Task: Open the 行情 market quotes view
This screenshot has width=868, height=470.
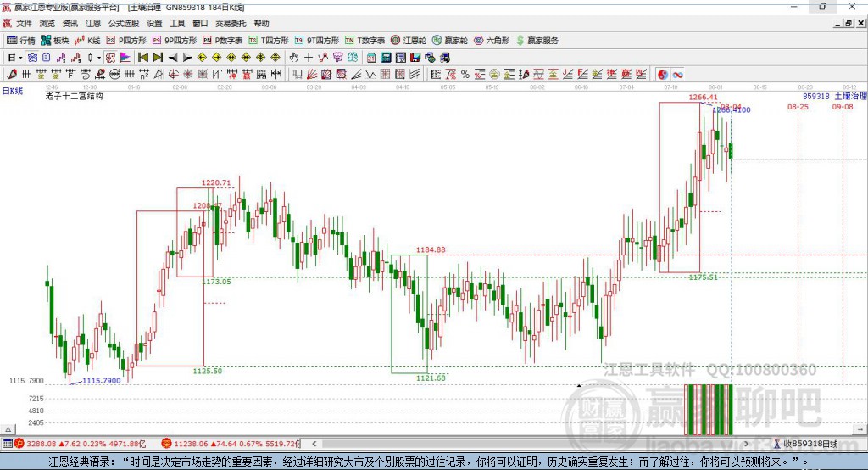Action: point(21,41)
